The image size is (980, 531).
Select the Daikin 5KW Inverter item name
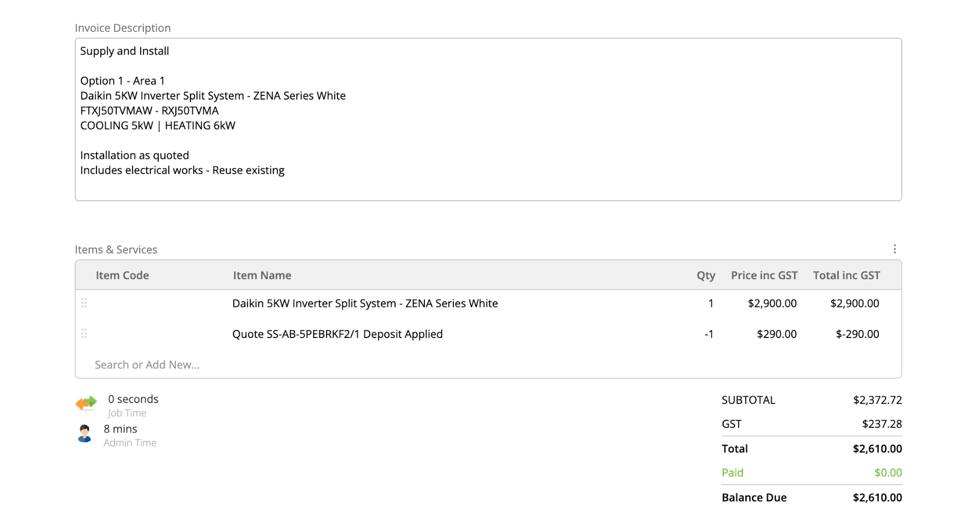point(365,303)
